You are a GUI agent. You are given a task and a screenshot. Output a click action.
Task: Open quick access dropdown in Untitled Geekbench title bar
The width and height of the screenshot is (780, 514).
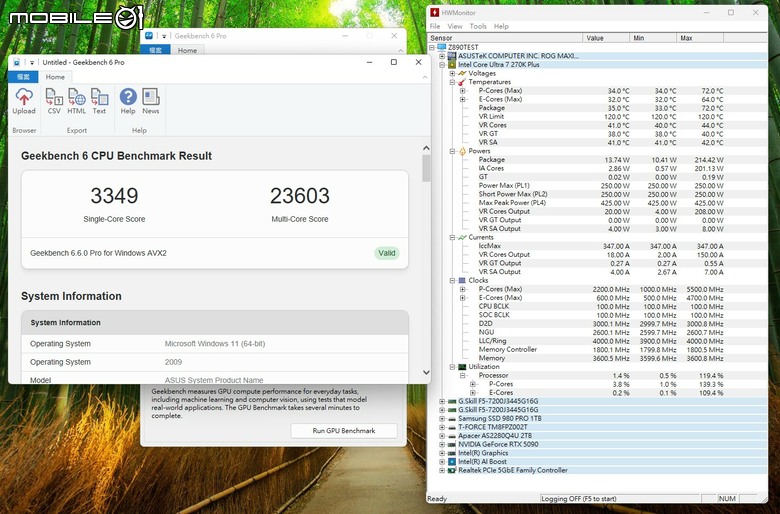click(32, 63)
